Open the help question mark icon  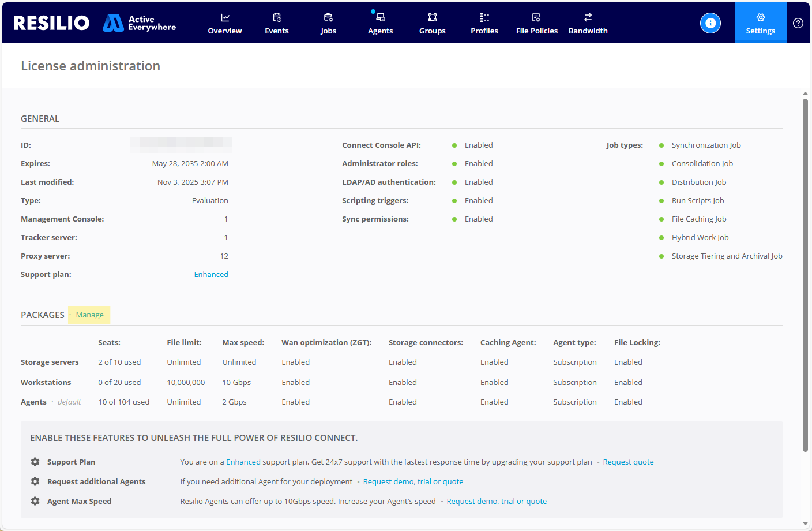[798, 23]
